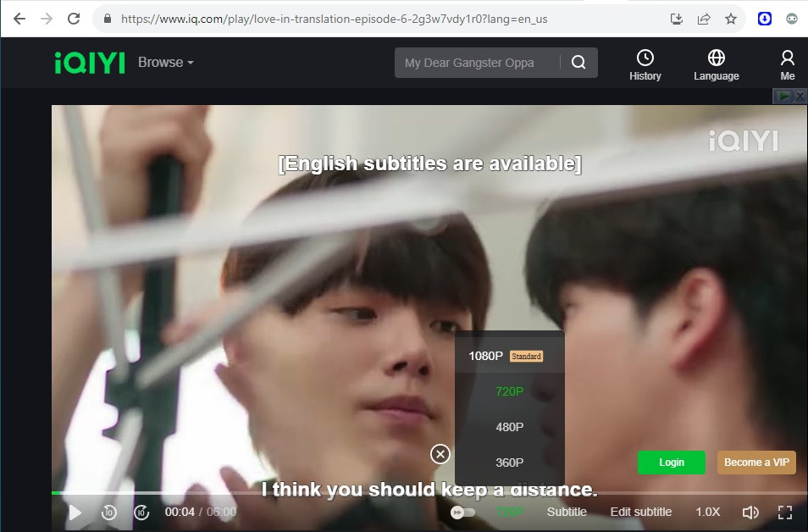Open the Me profile menu
Screen dimensions: 808x532
[x=788, y=65]
